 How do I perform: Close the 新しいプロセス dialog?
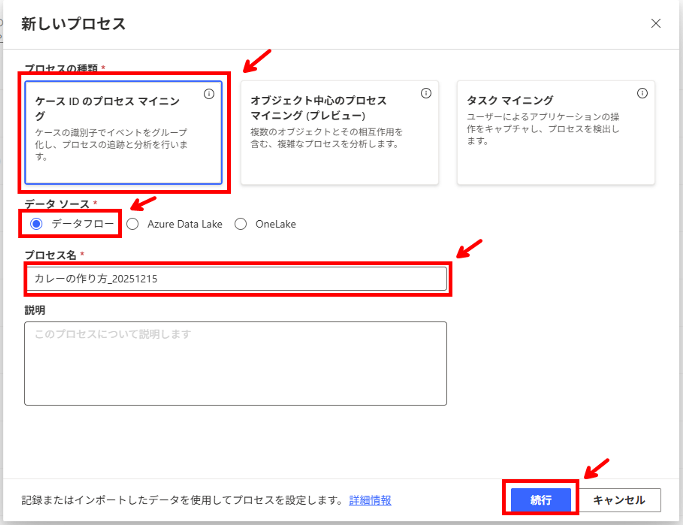(x=655, y=24)
